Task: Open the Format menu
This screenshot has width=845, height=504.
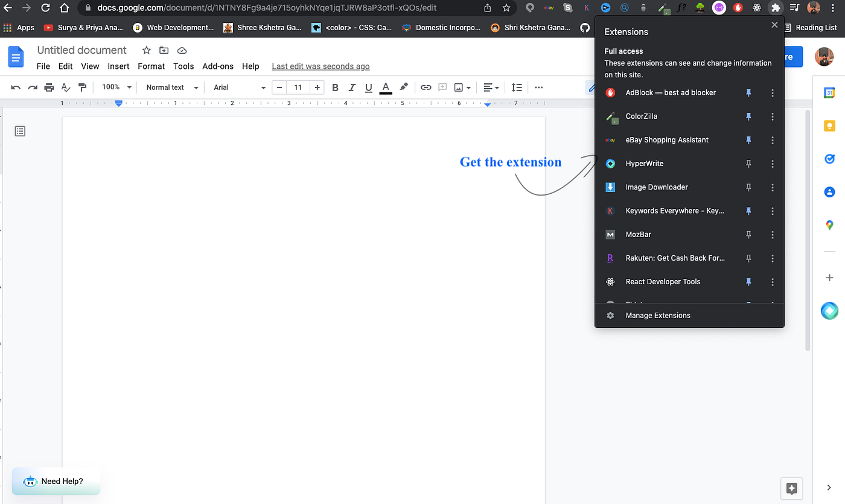Action: (151, 66)
